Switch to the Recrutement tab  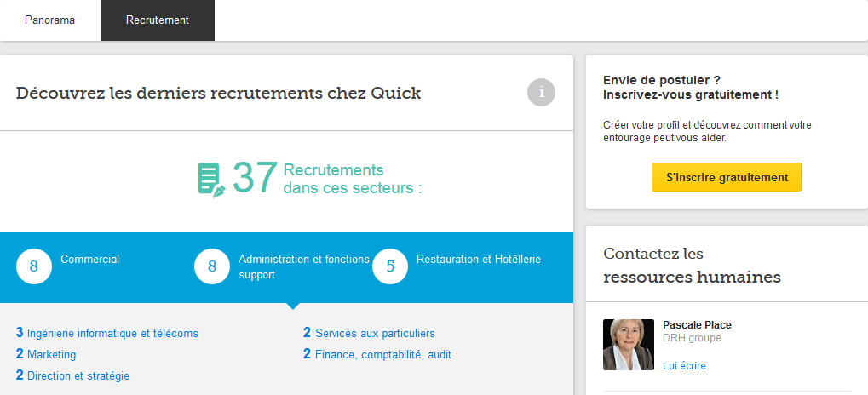click(x=158, y=20)
